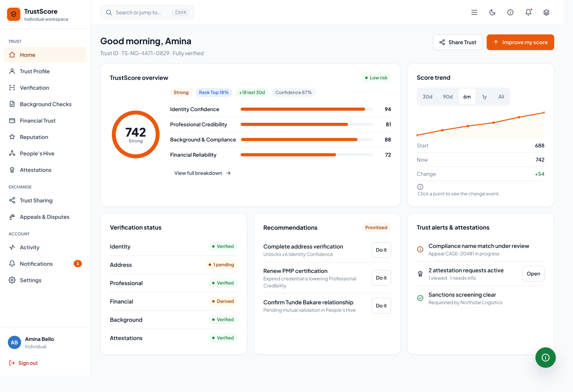The width and height of the screenshot is (573, 392).
Task: Click the Trust Sharing share icon
Action: click(x=12, y=200)
